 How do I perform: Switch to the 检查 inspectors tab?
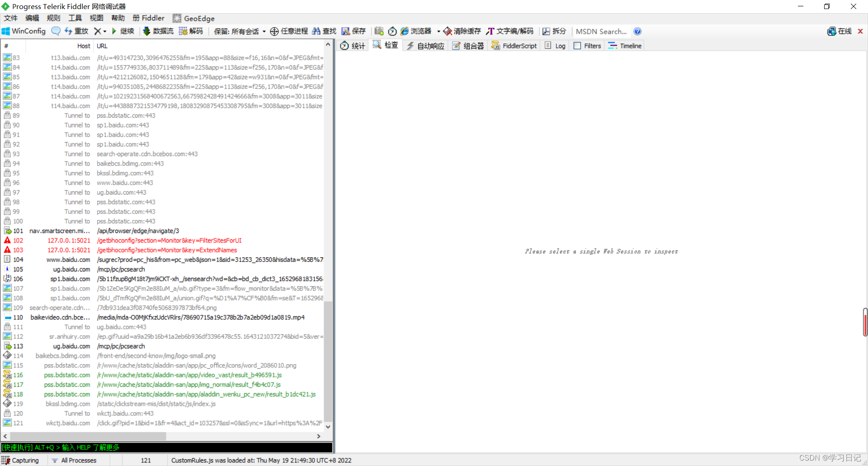386,45
